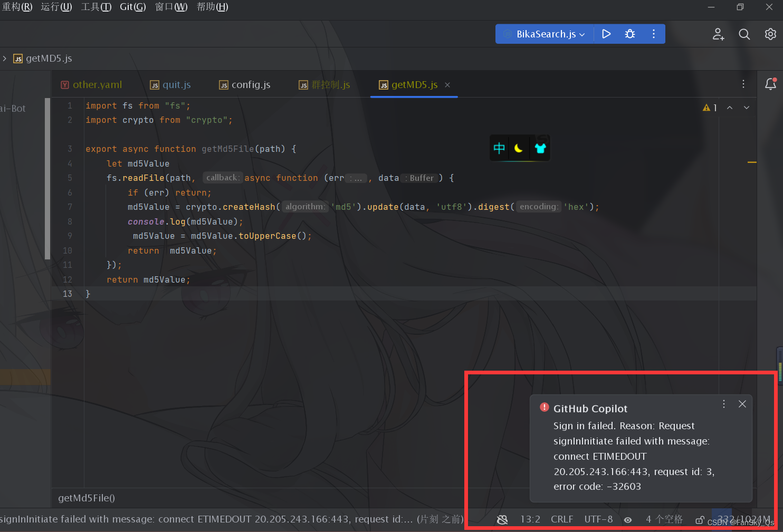Click the 'crypto' import string
The width and height of the screenshot is (783, 532).
click(x=207, y=120)
